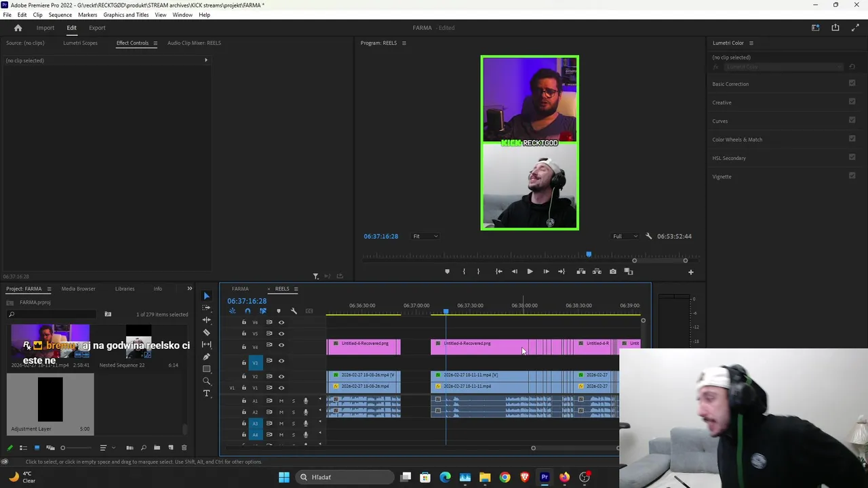Screen dimensions: 868x488
Task: Open the Lumetri Color panel menu
Action: click(x=751, y=43)
